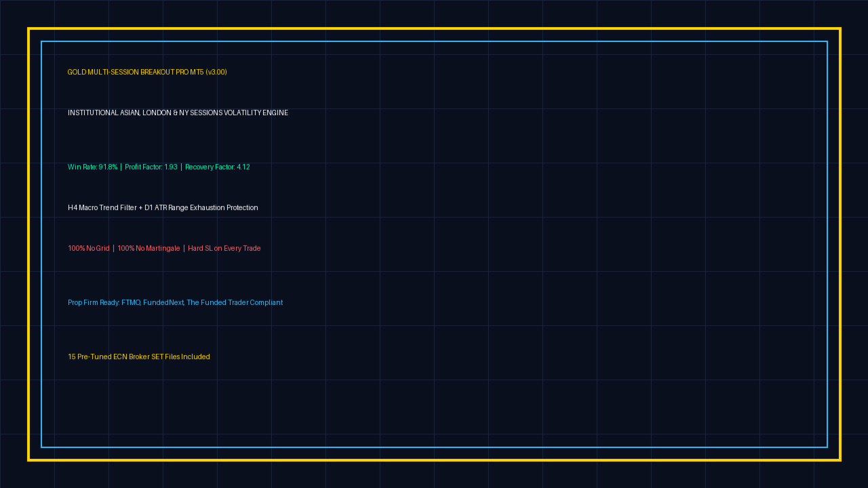The height and width of the screenshot is (488, 868).
Task: Click the title 'GOLD MULTI-SESSION BREAKOUT PRO MT5 (v3.00)'
Action: tap(147, 72)
